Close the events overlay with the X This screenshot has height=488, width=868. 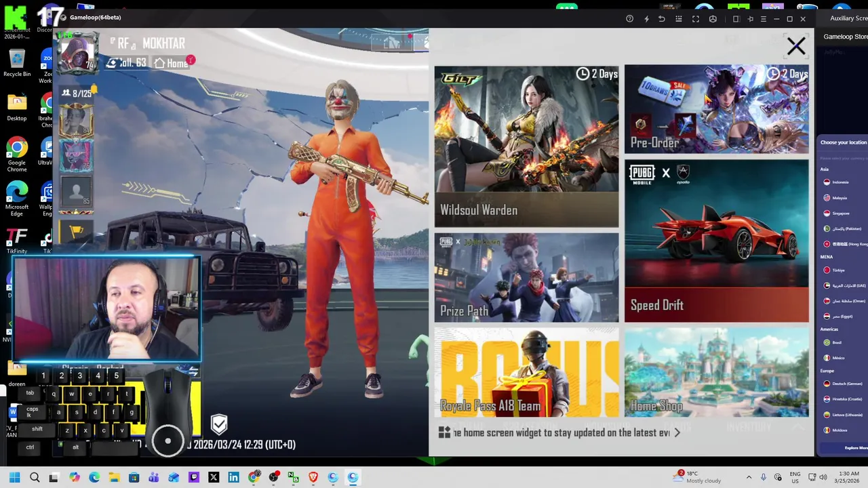(x=795, y=46)
